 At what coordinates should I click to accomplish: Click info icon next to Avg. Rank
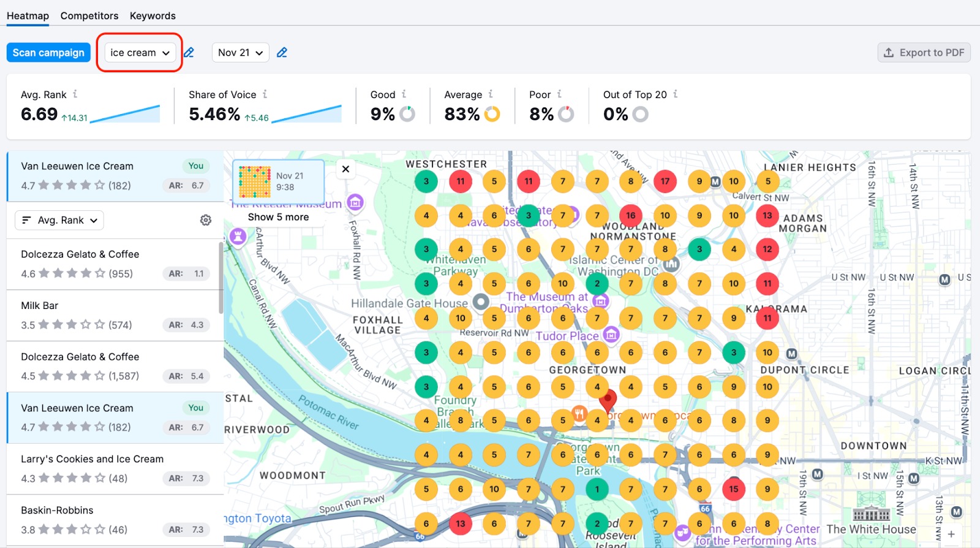(75, 94)
